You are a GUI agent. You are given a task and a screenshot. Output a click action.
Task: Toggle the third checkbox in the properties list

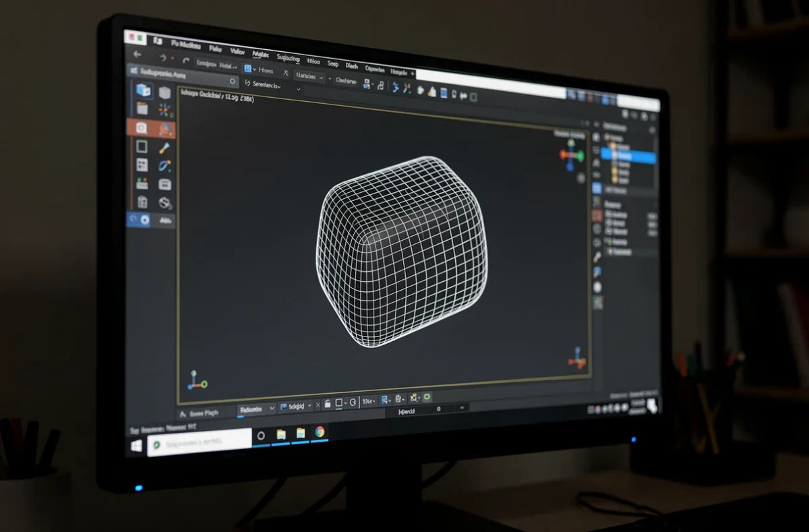(607, 232)
